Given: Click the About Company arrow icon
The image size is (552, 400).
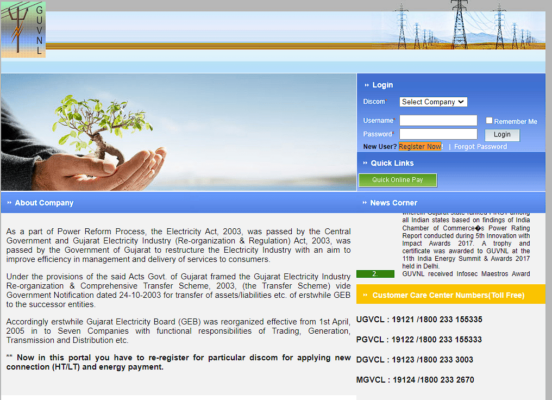Looking at the screenshot, I should tap(10, 203).
